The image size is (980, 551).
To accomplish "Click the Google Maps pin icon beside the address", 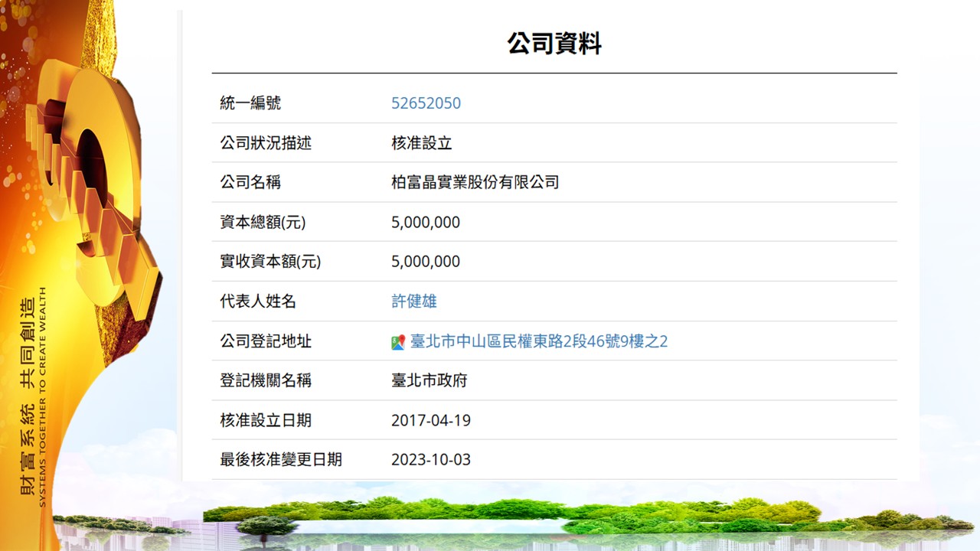I will (x=398, y=342).
